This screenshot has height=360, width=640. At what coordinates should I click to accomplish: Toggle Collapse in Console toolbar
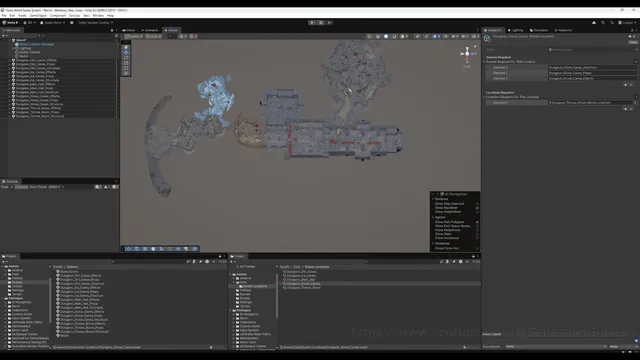pyautogui.click(x=21, y=187)
